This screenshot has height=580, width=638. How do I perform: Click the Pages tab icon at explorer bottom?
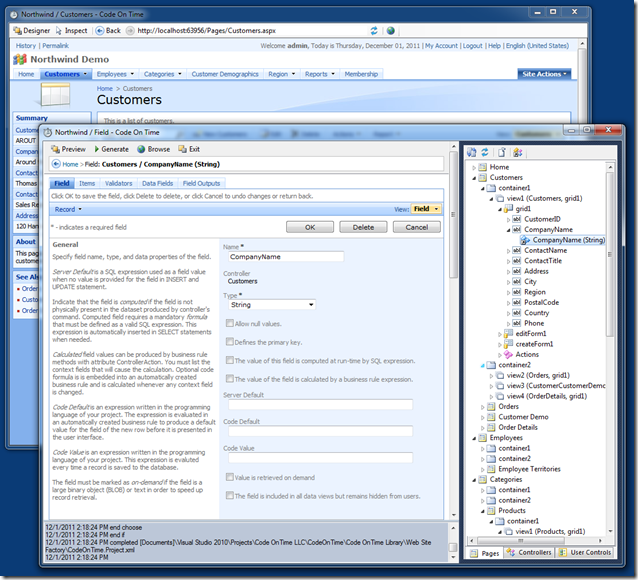474,553
